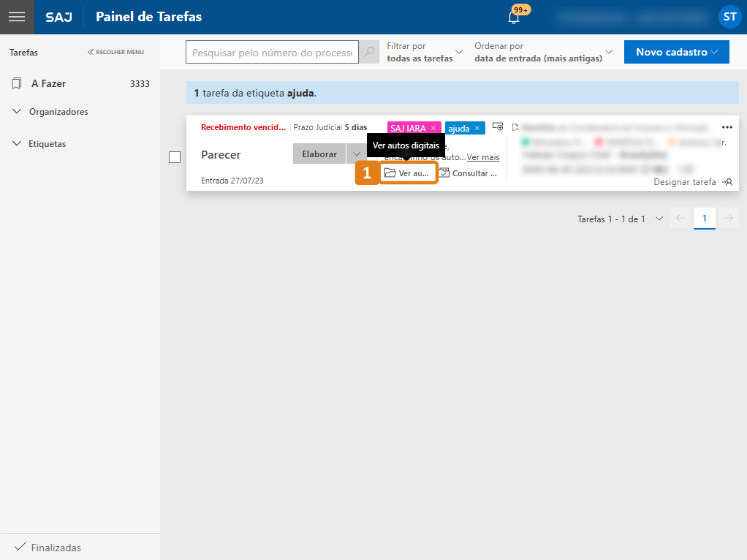Click the Novo cadastro button
Image resolution: width=747 pixels, height=560 pixels.
click(x=676, y=52)
